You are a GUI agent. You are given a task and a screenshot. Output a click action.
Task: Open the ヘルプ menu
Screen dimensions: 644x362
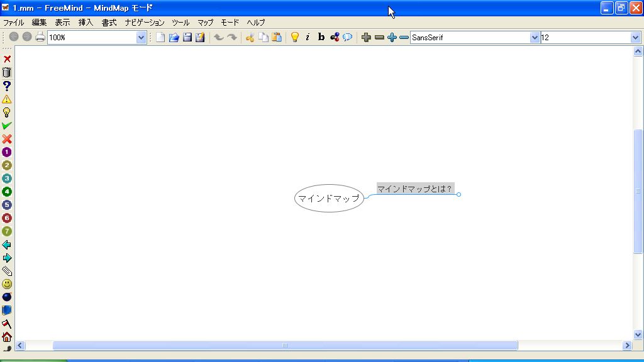(256, 22)
